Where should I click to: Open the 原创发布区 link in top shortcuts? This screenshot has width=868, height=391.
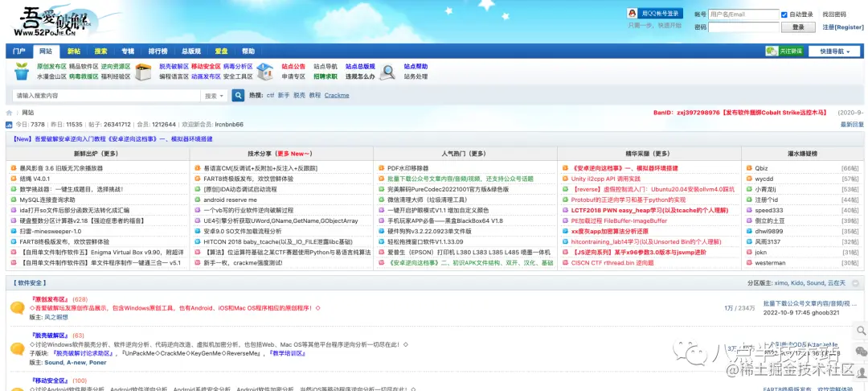[x=51, y=67]
